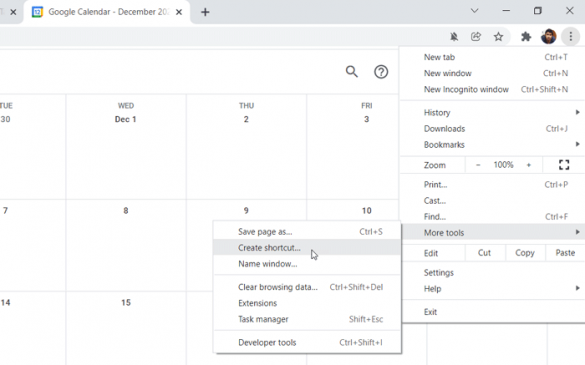Open Google Calendar search magnifier
Screen dimensions: 585x365
(351, 71)
